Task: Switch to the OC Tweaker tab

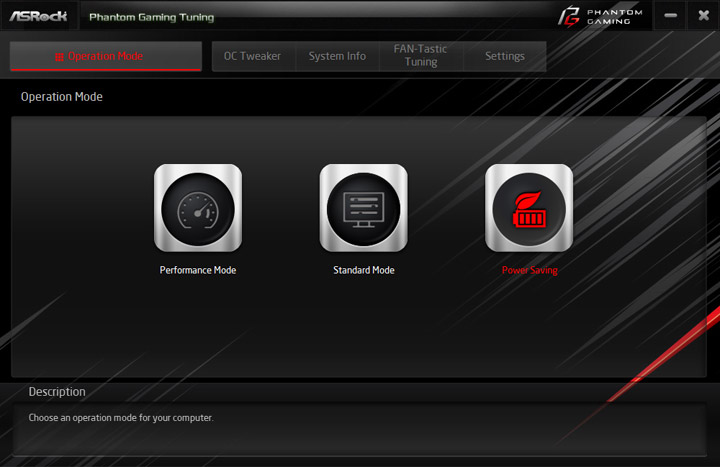Action: (x=253, y=56)
